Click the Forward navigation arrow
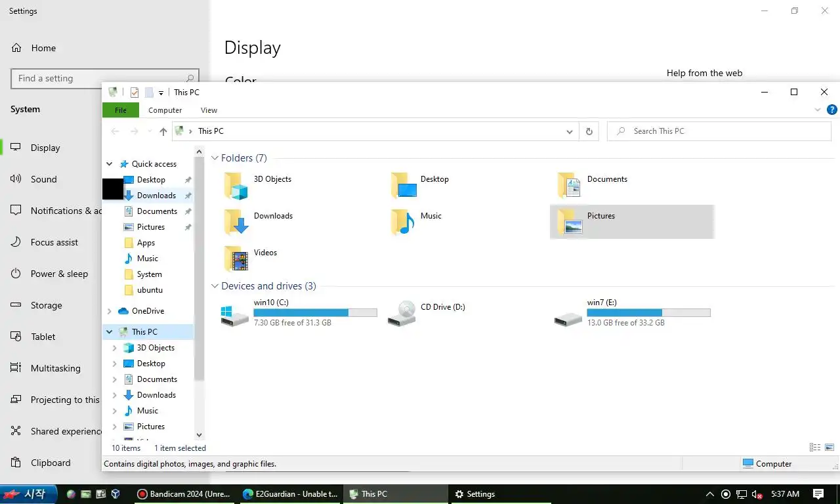This screenshot has height=504, width=840. pyautogui.click(x=134, y=131)
